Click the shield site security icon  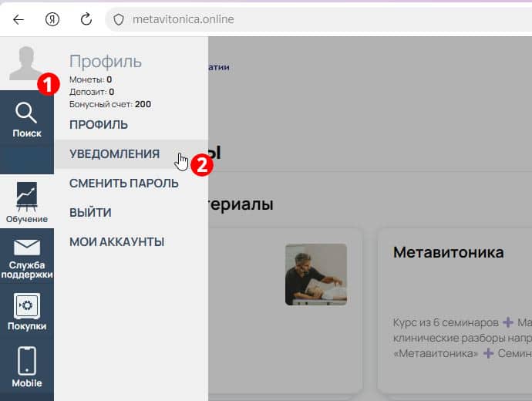click(119, 19)
